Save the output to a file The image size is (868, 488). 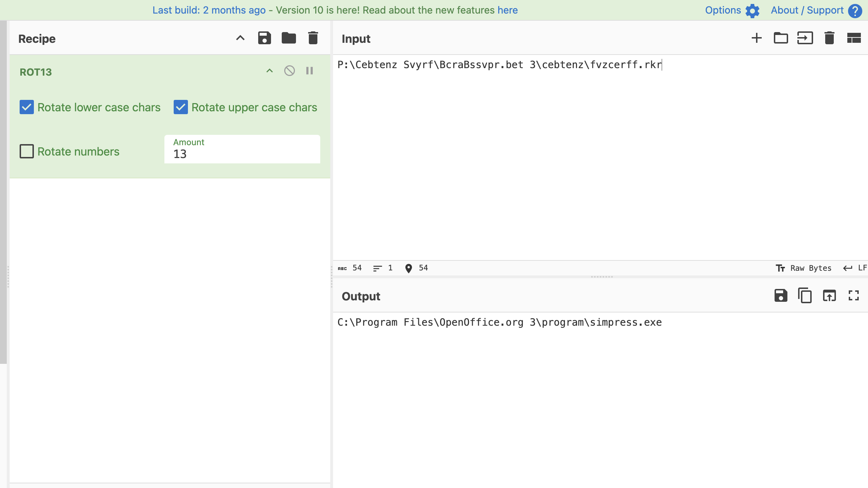point(781,296)
